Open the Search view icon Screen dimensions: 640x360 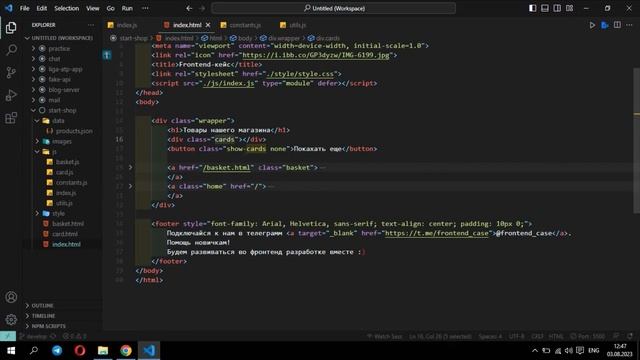(x=11, y=50)
